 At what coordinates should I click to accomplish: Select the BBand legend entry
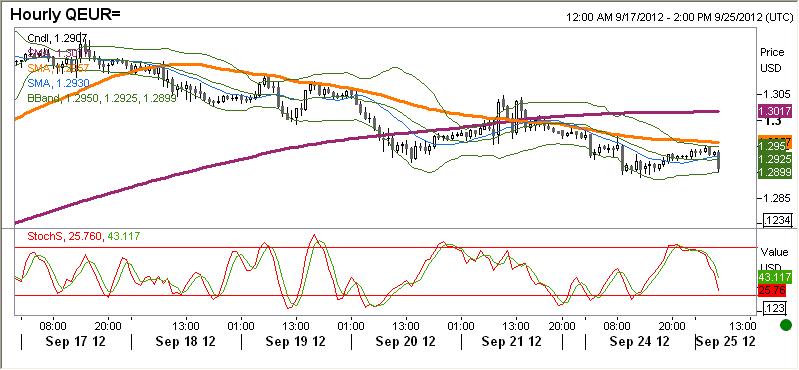[x=101, y=98]
